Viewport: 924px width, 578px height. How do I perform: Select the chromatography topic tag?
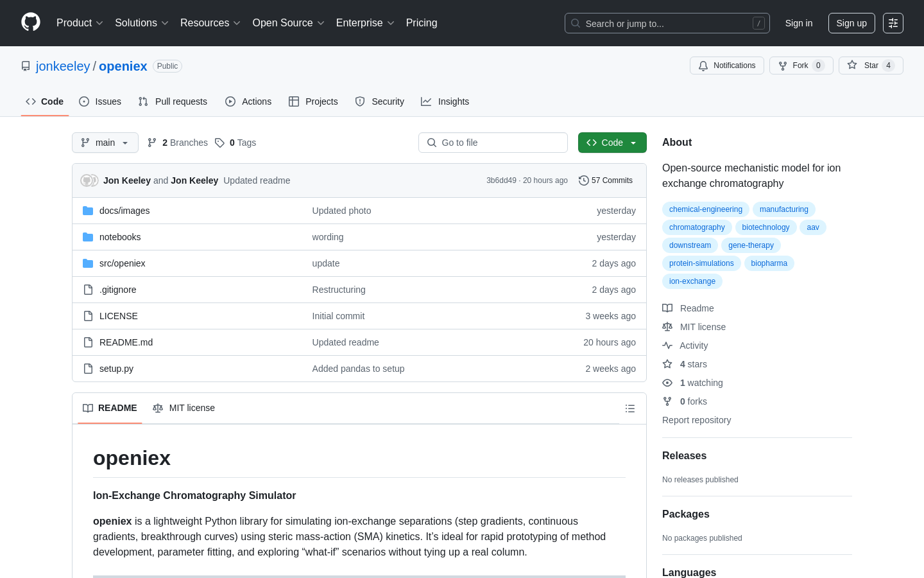tap(697, 227)
